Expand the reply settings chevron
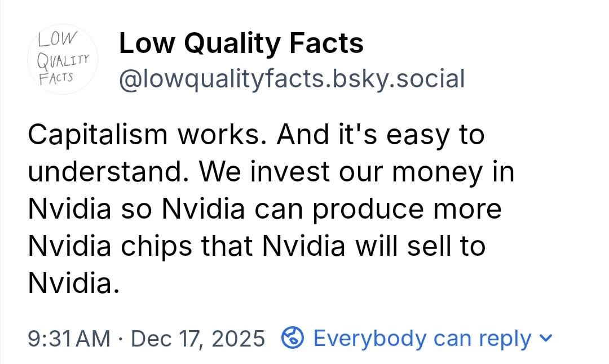This screenshot has width=609, height=364. 545,338
